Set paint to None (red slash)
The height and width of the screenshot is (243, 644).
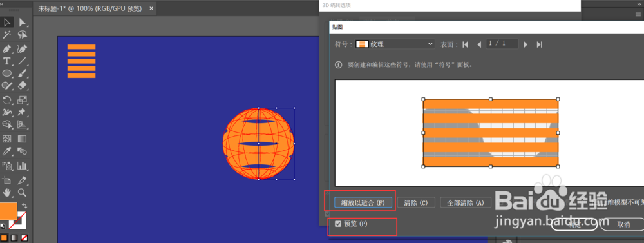[24, 238]
